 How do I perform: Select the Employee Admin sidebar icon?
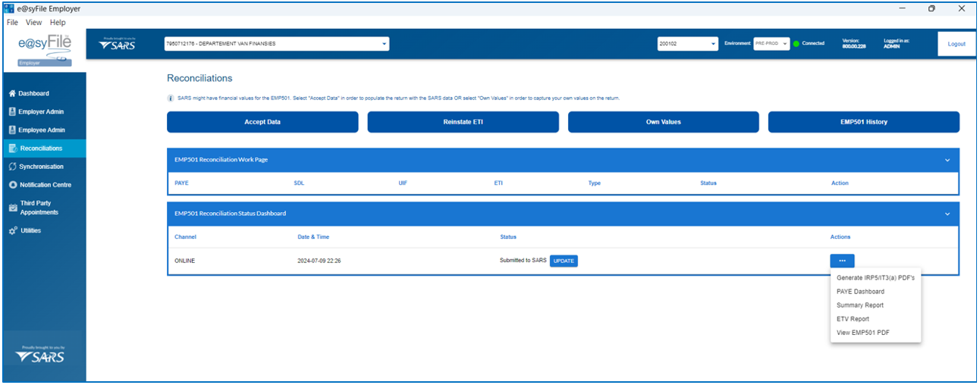pyautogui.click(x=12, y=130)
